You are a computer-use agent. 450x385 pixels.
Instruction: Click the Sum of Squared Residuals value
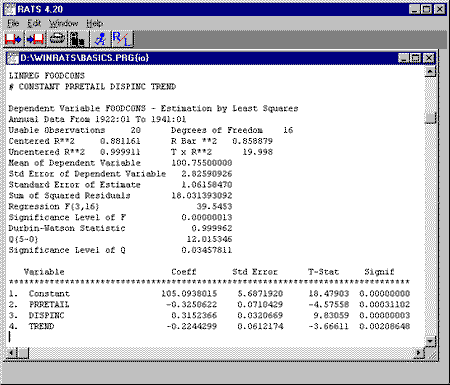tap(202, 196)
